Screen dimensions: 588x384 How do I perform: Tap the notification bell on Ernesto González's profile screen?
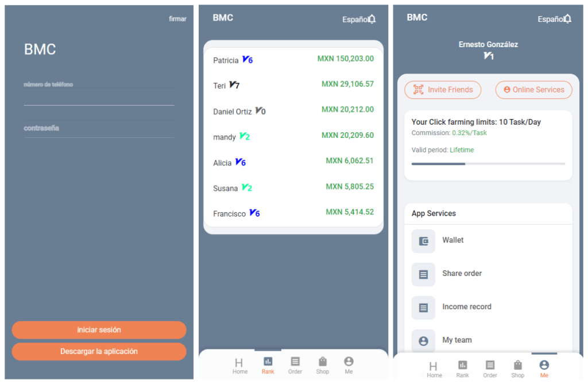click(x=567, y=19)
